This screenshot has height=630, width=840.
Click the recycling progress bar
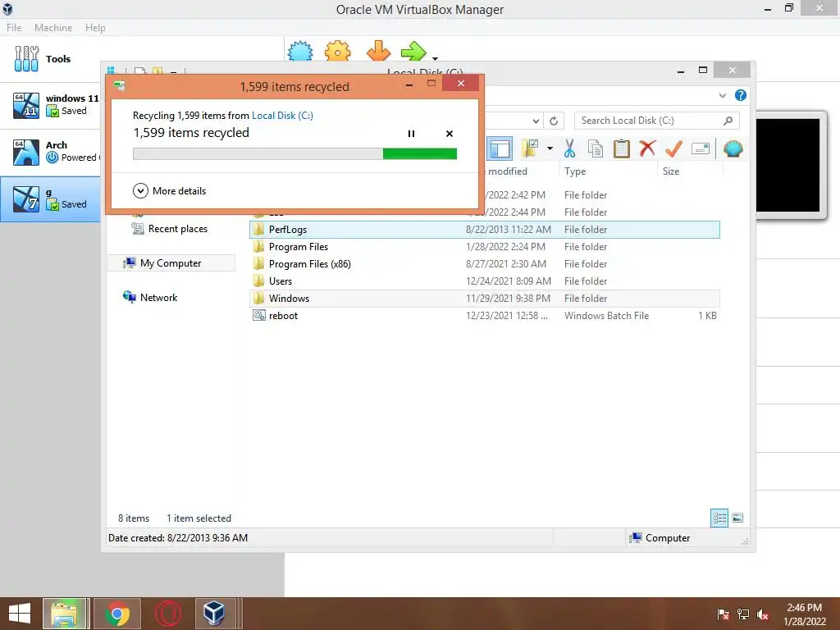(x=294, y=153)
